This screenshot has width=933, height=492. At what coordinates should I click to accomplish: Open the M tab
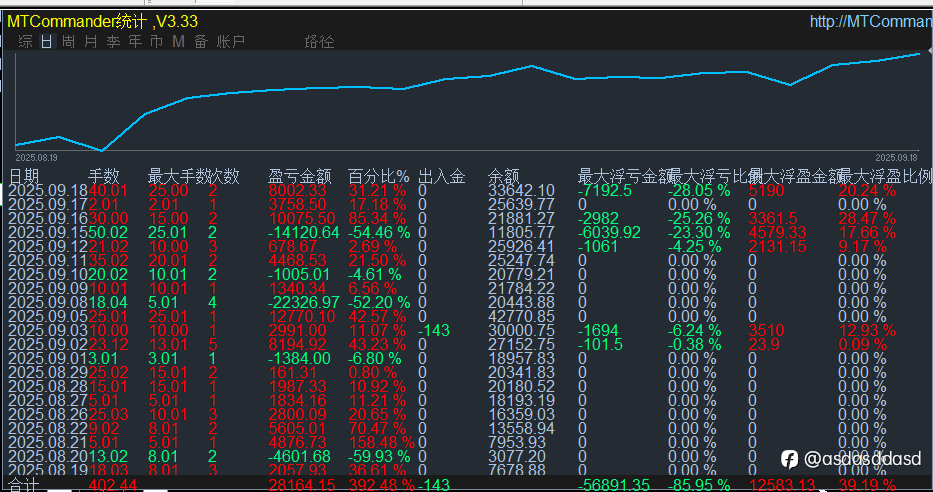[x=179, y=41]
